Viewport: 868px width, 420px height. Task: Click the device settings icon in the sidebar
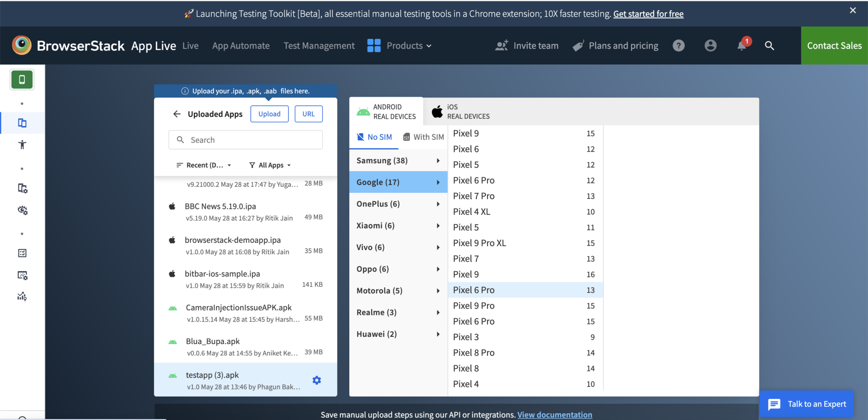pyautogui.click(x=22, y=188)
